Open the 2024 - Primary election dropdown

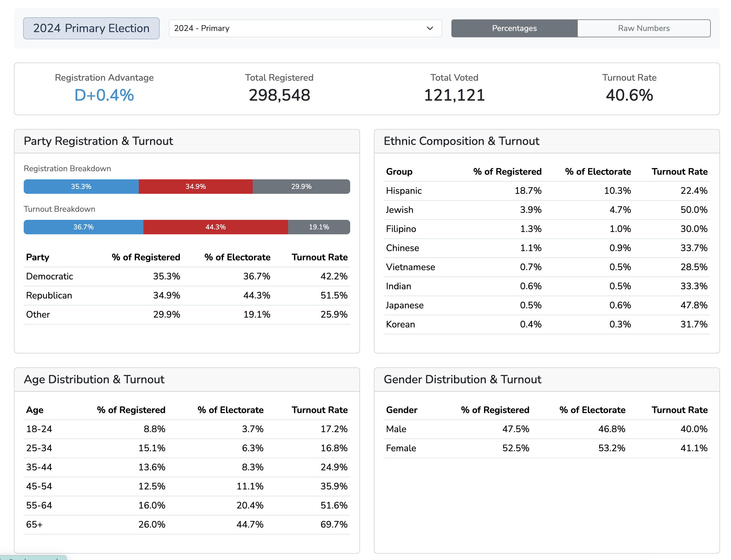pyautogui.click(x=305, y=28)
